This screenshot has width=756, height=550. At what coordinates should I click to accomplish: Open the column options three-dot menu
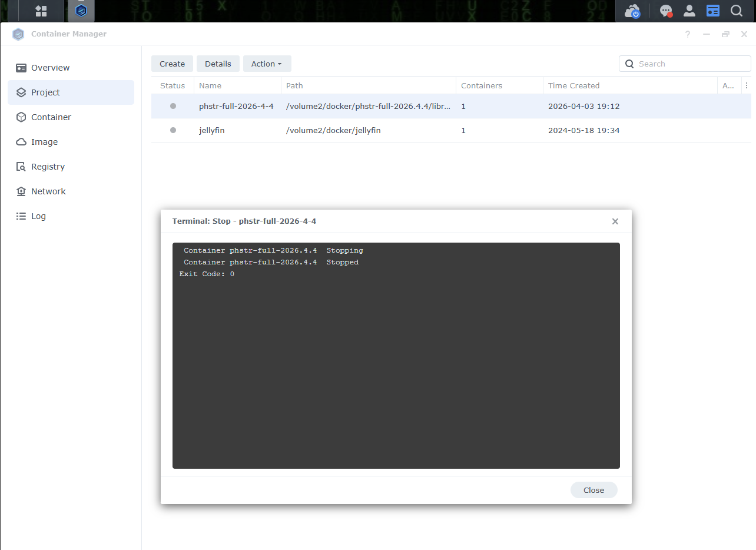point(747,85)
